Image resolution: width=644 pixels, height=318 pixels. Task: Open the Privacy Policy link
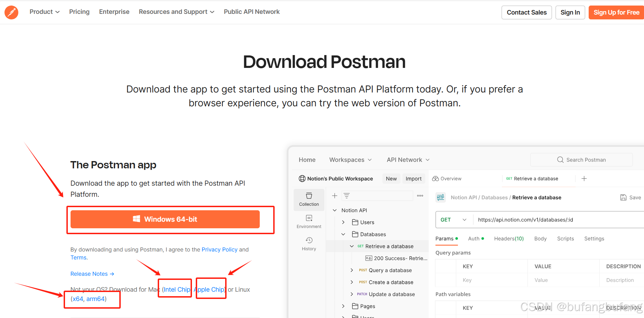(220, 249)
